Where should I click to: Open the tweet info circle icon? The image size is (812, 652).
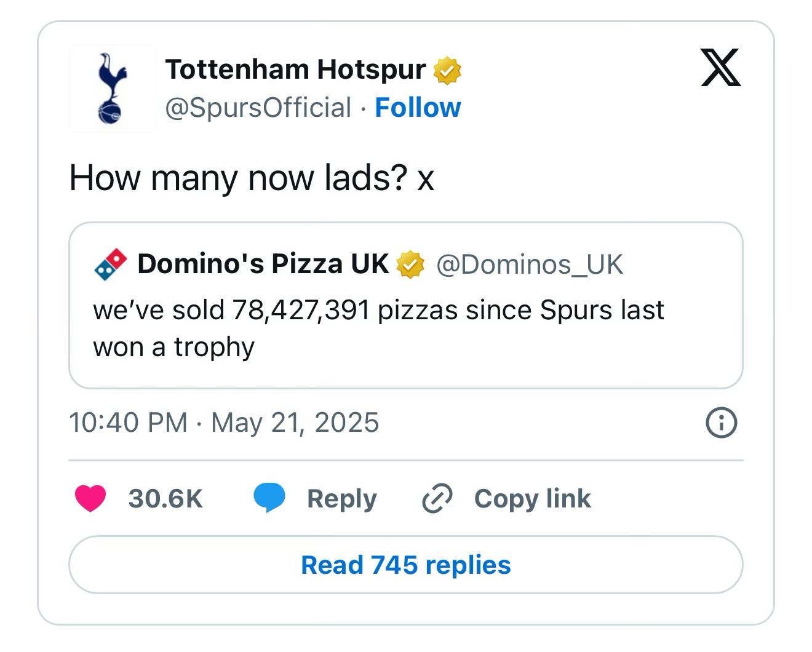720,423
